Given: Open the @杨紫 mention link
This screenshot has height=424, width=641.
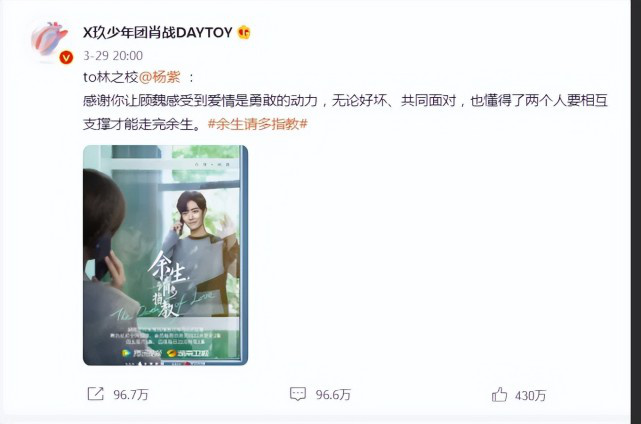Looking at the screenshot, I should click(160, 77).
